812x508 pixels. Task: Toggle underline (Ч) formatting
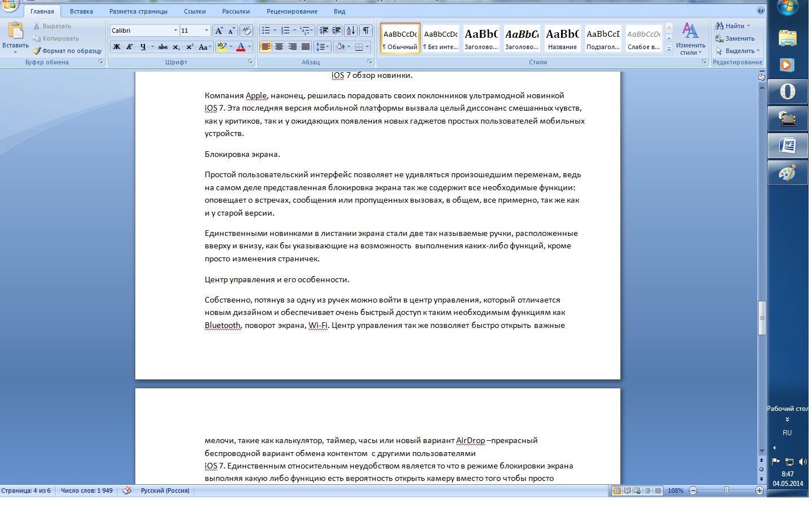coord(143,47)
